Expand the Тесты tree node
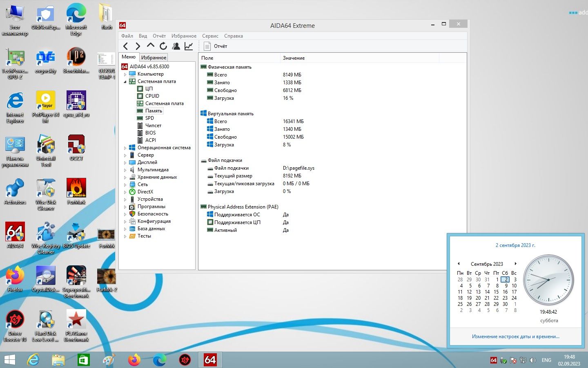Viewport: 588px width, 368px height. point(125,236)
